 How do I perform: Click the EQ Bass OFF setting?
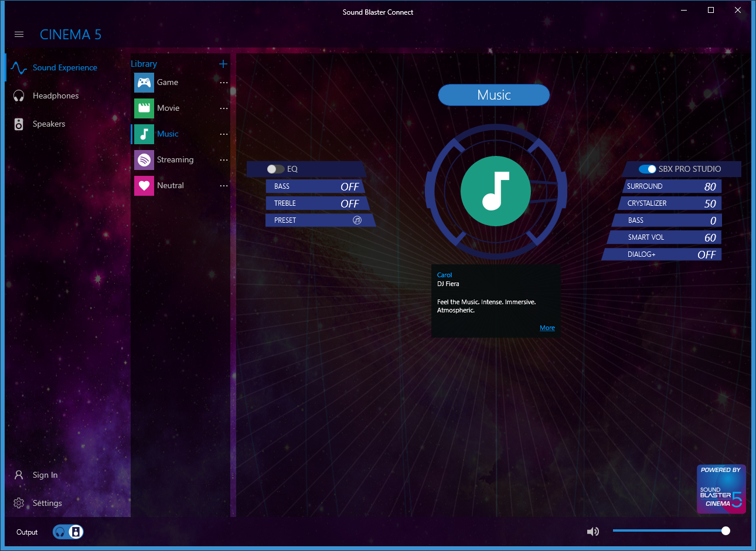click(x=350, y=186)
